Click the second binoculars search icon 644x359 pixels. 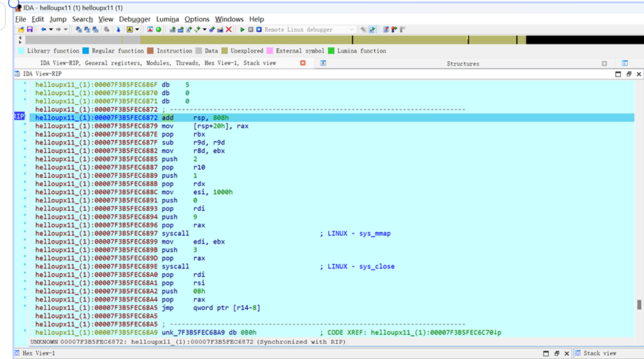[87, 30]
